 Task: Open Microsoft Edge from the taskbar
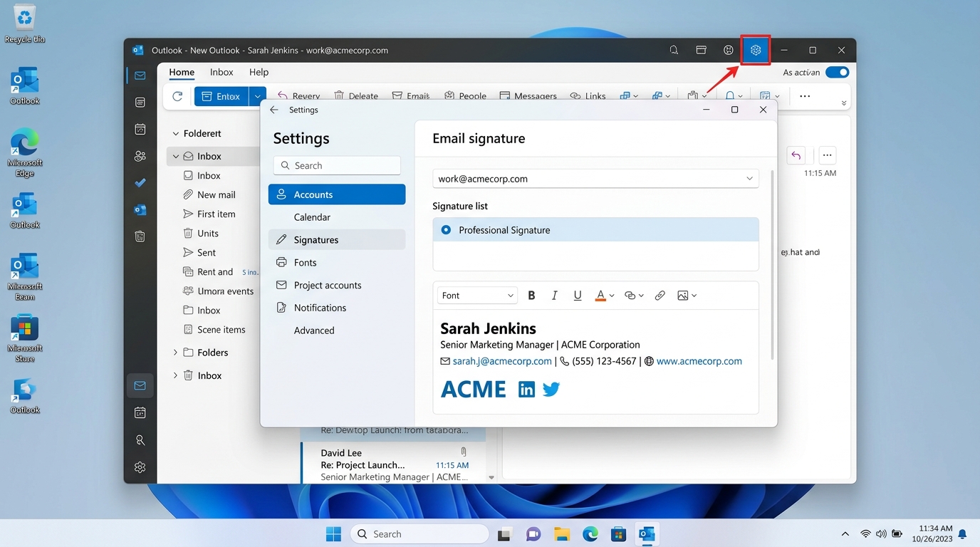590,533
